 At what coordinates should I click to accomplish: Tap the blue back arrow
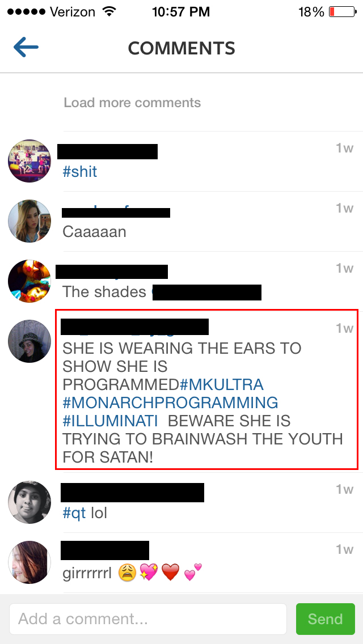point(26,47)
